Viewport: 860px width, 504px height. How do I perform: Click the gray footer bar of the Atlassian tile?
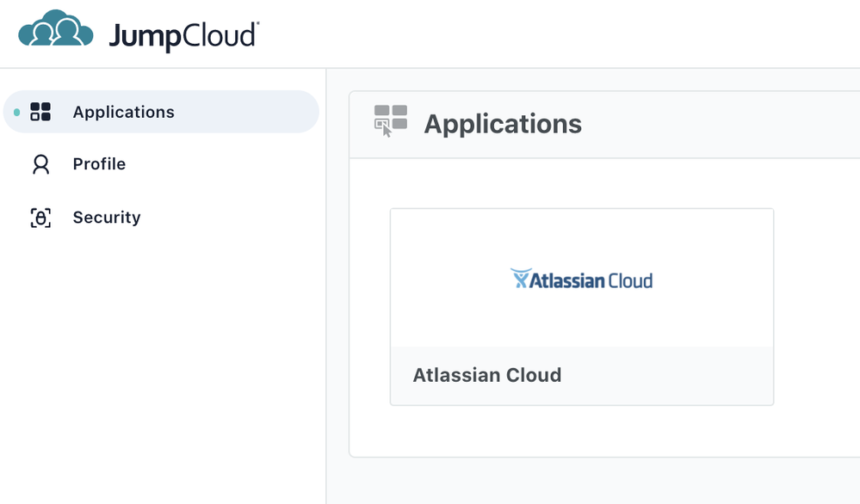(x=582, y=375)
